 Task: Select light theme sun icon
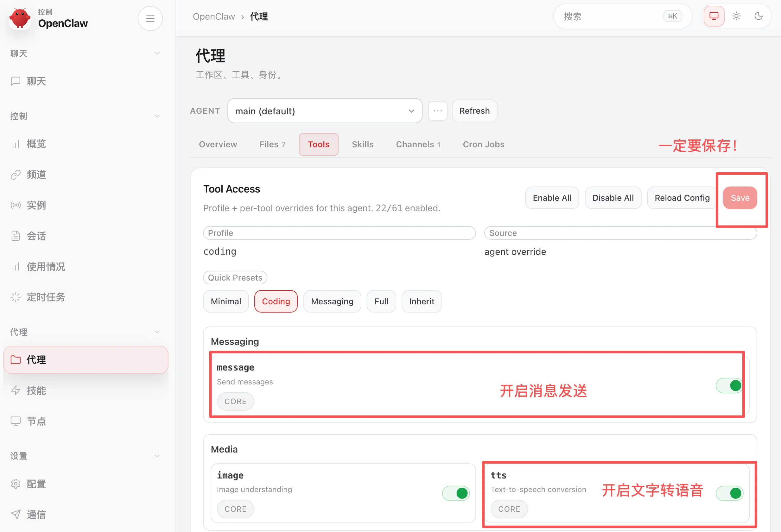click(x=736, y=16)
